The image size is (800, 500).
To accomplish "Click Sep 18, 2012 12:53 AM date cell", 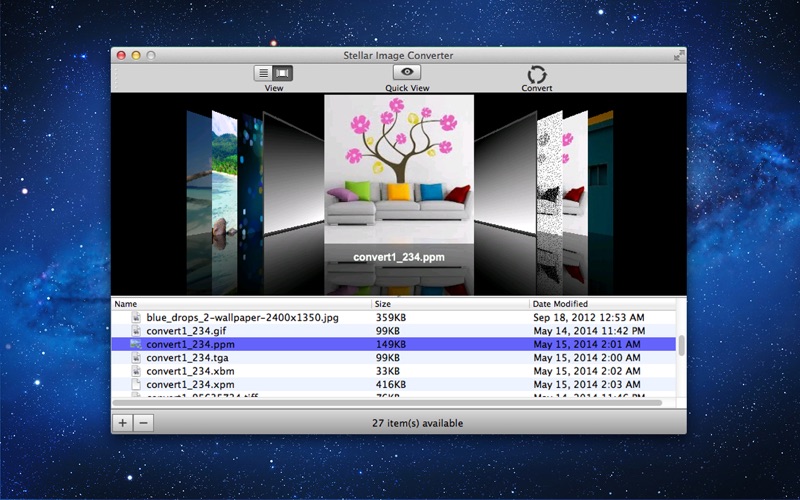I will click(589, 317).
